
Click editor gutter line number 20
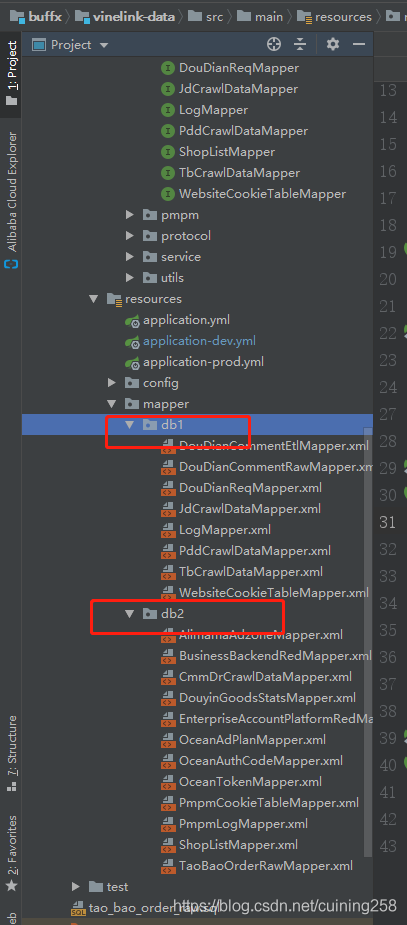(388, 279)
